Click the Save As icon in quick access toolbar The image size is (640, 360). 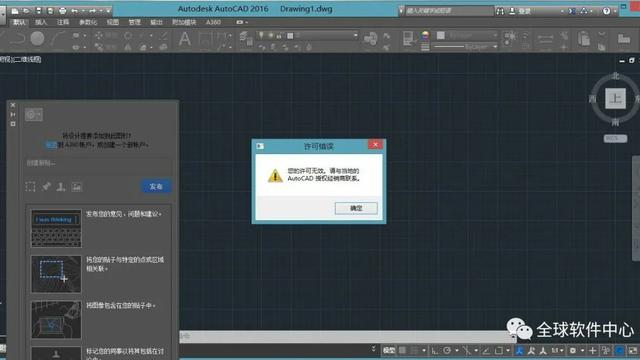coord(50,11)
